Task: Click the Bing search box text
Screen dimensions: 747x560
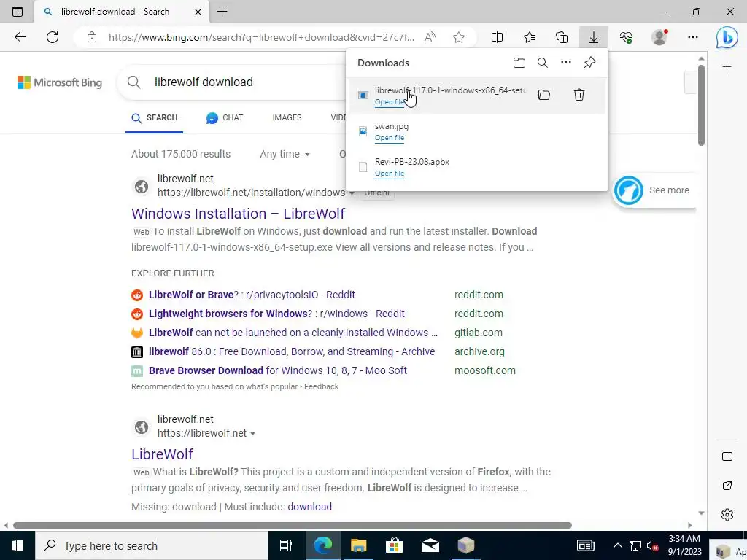Action: pyautogui.click(x=204, y=82)
